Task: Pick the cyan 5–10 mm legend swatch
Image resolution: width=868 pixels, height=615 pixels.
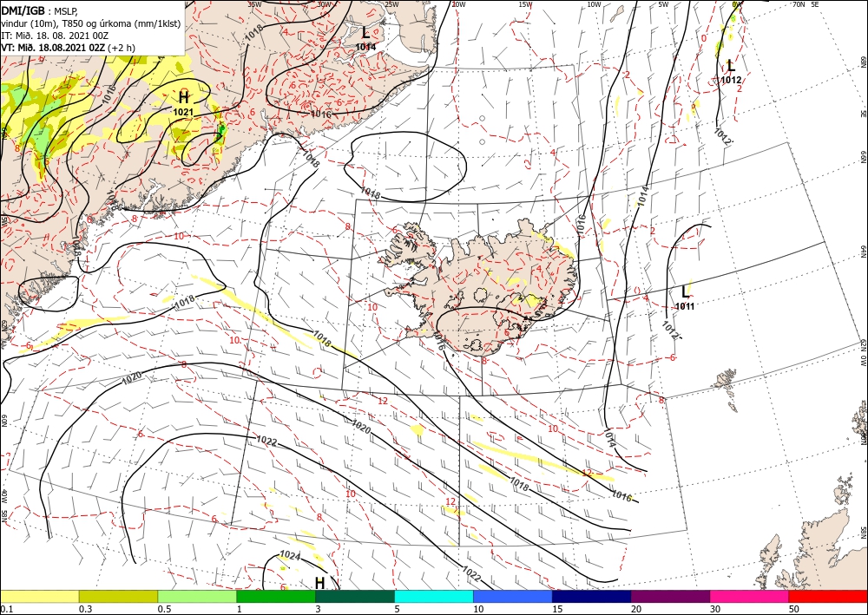Action: click(x=434, y=596)
